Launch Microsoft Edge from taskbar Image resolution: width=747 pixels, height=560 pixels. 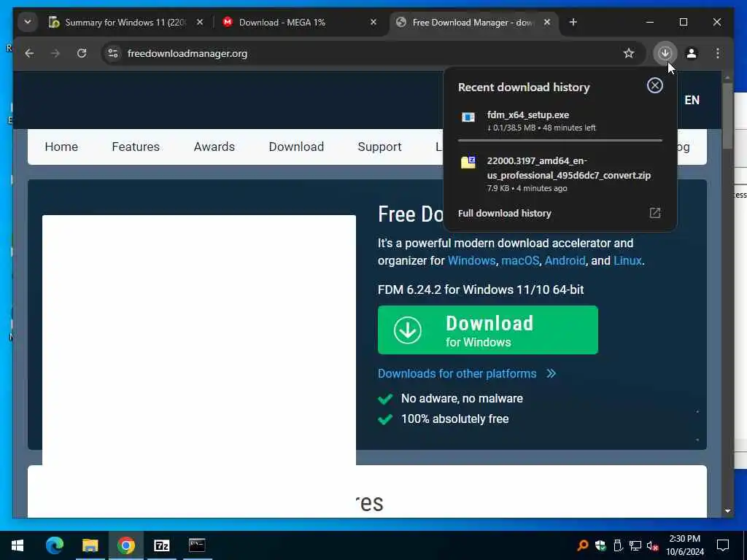(54, 545)
